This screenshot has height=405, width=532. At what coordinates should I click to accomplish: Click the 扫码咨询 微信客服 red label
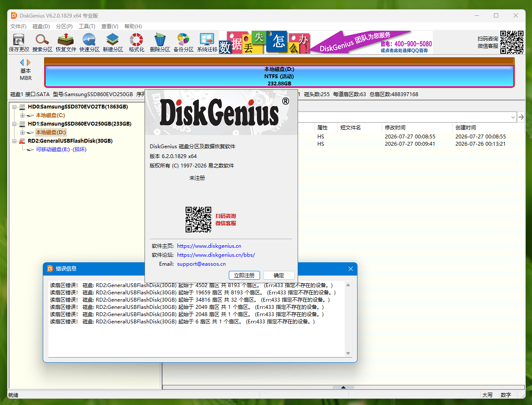click(x=226, y=220)
